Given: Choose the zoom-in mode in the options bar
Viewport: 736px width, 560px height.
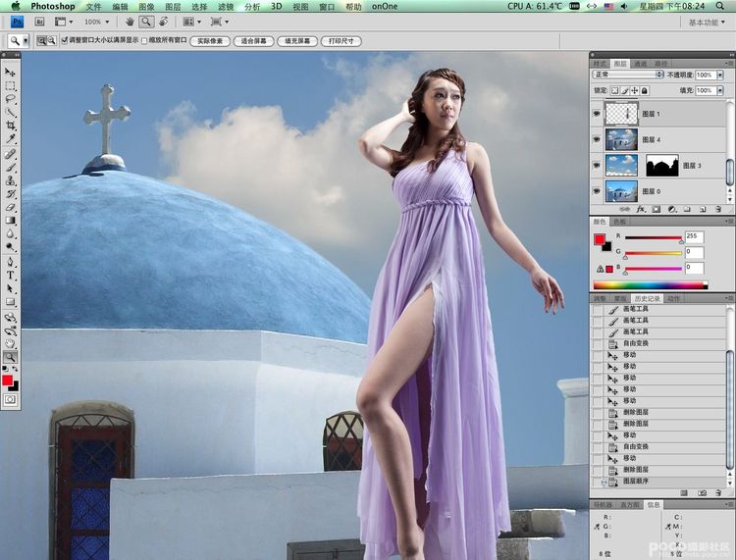Looking at the screenshot, I should 42,41.
